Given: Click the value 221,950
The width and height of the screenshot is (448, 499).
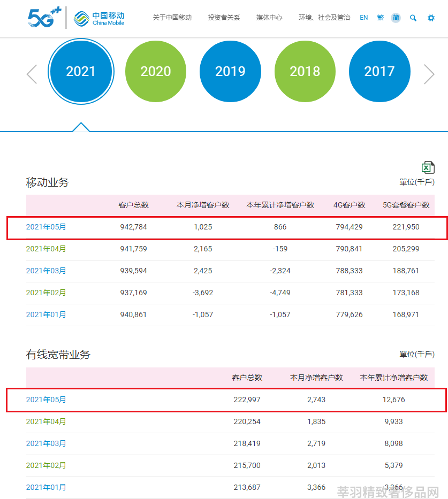Looking at the screenshot, I should (406, 227).
